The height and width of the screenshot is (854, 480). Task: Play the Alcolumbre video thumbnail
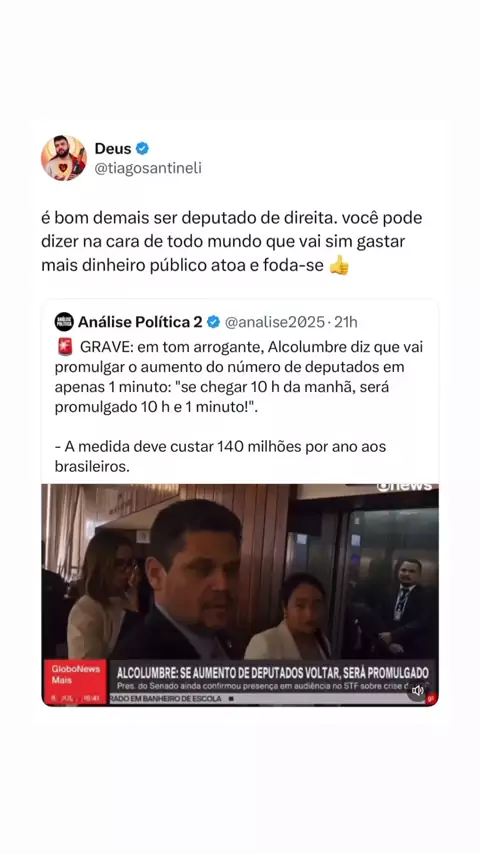[240, 594]
